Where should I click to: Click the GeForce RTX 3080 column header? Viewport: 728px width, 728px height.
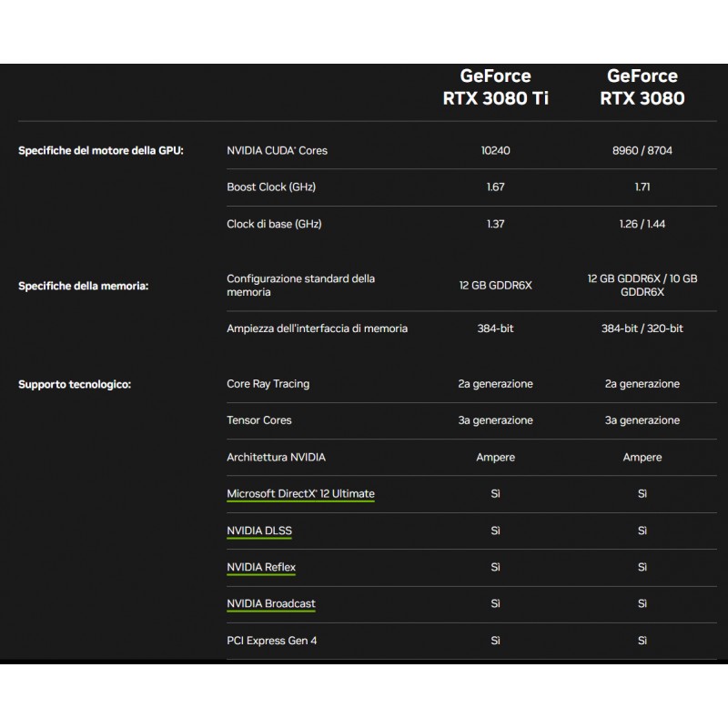point(642,87)
